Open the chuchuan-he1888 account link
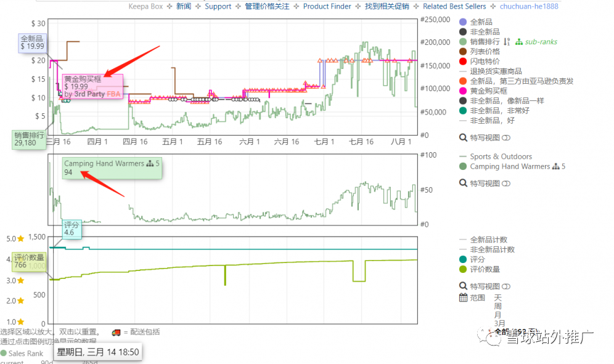614x364 pixels. [529, 6]
